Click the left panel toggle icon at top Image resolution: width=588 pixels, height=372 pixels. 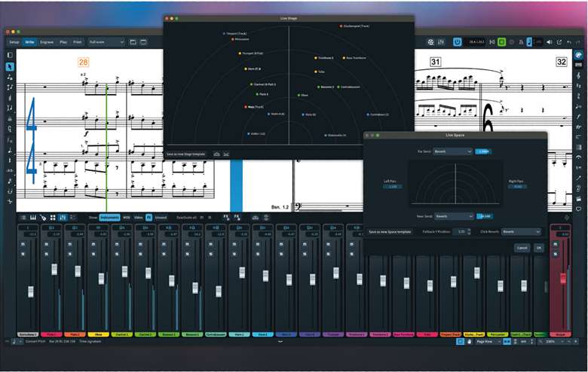(x=10, y=55)
